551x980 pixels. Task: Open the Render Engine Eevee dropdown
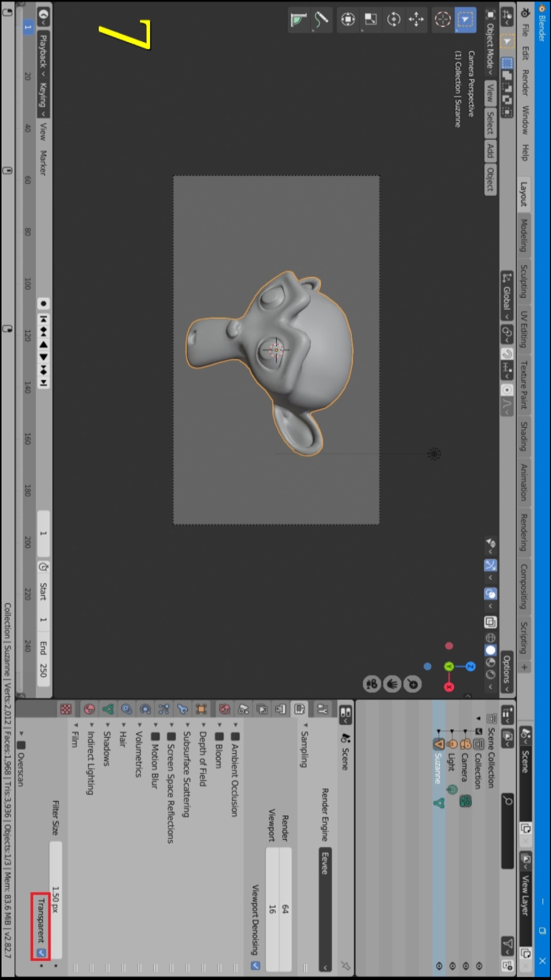[x=325, y=910]
